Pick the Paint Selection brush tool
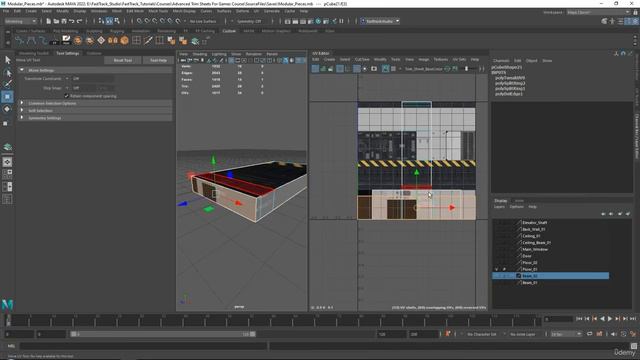This screenshot has width=640, height=360. pos(7,84)
